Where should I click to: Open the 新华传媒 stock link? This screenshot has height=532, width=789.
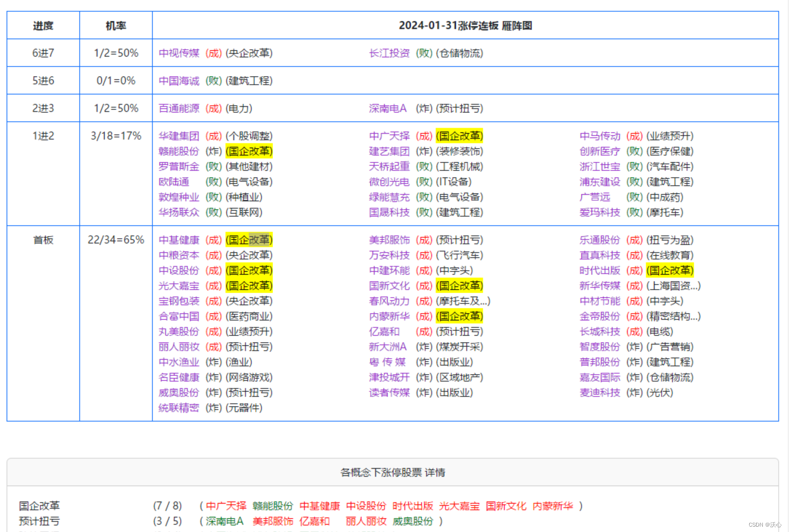pyautogui.click(x=600, y=286)
